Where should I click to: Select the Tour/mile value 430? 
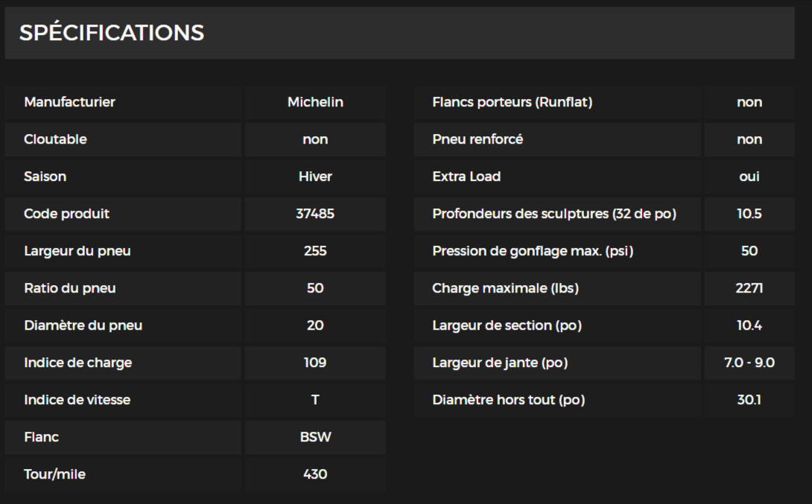click(x=315, y=474)
